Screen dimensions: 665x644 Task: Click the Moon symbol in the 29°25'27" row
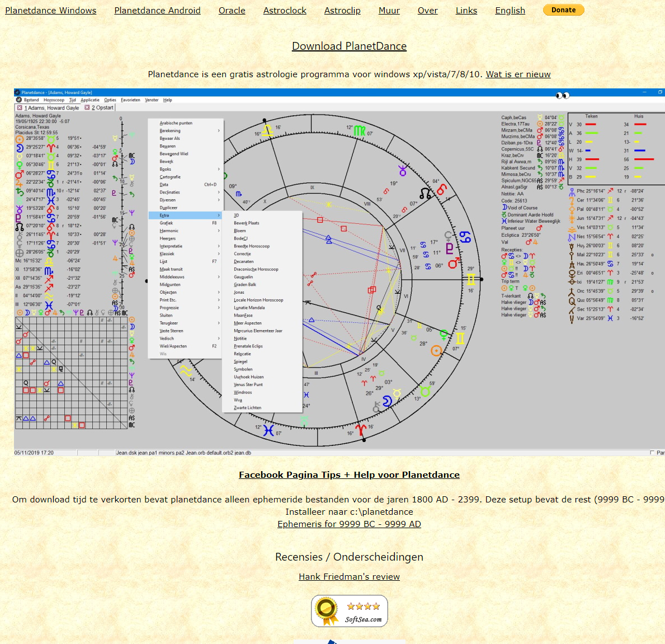[20, 148]
